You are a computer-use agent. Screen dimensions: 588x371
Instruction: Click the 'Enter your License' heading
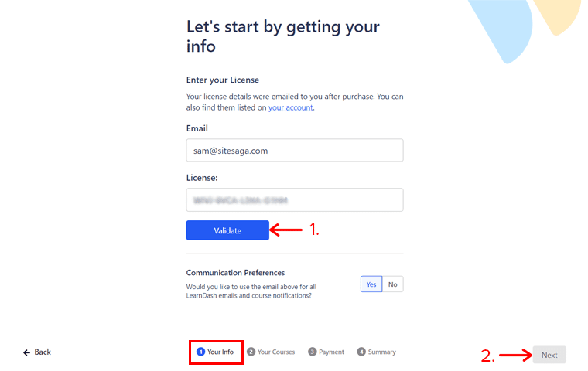(223, 80)
